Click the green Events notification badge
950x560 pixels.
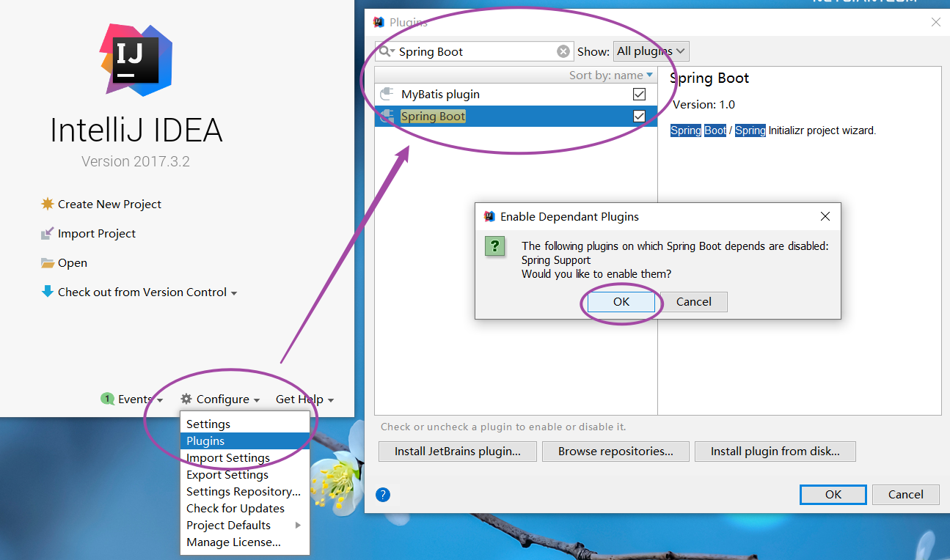pos(107,399)
